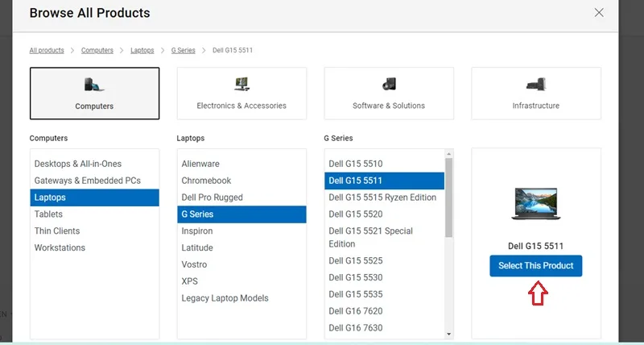Close the Browse All Products dialog
Viewport: 644px width, 345px height.
[599, 13]
